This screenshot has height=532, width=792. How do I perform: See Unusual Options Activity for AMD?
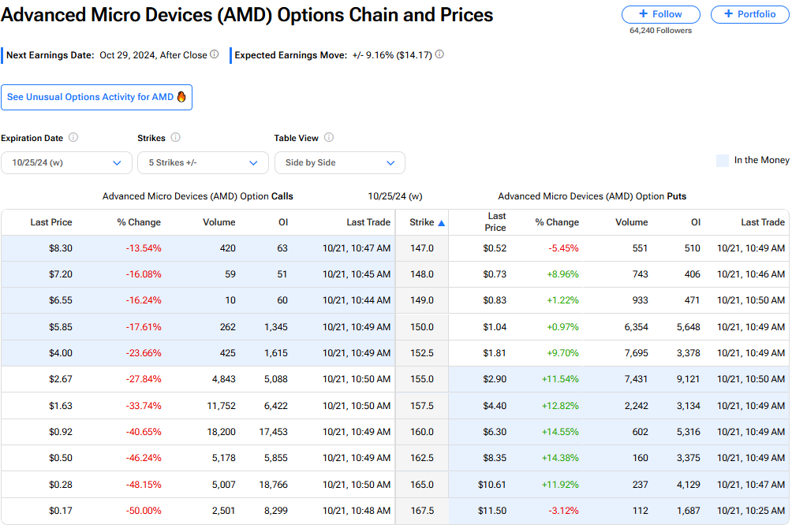click(x=96, y=97)
